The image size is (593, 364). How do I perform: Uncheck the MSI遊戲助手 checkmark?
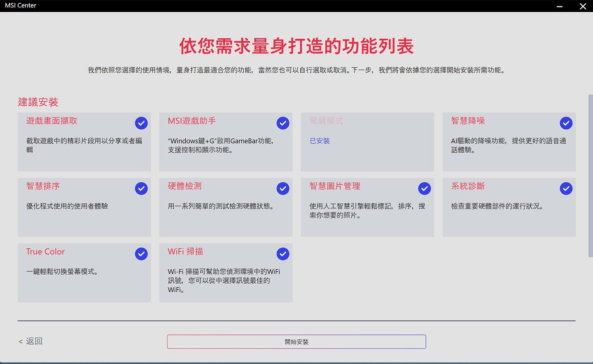283,123
